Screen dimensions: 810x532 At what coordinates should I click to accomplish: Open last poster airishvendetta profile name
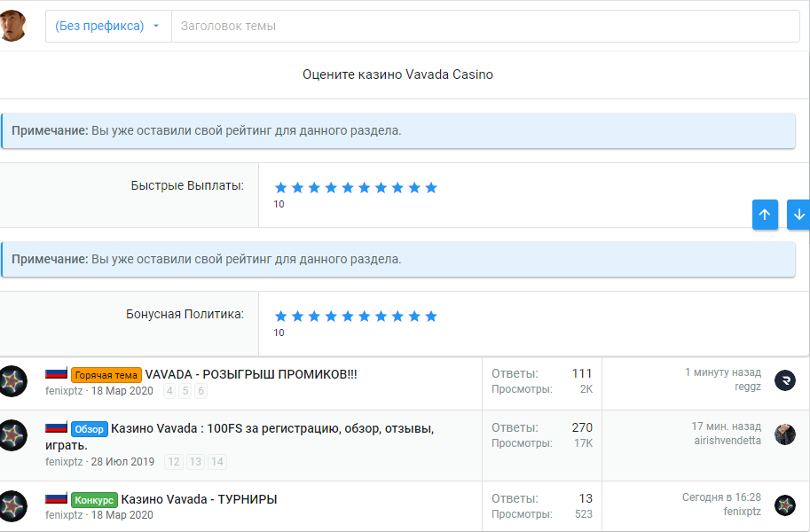coord(727,441)
